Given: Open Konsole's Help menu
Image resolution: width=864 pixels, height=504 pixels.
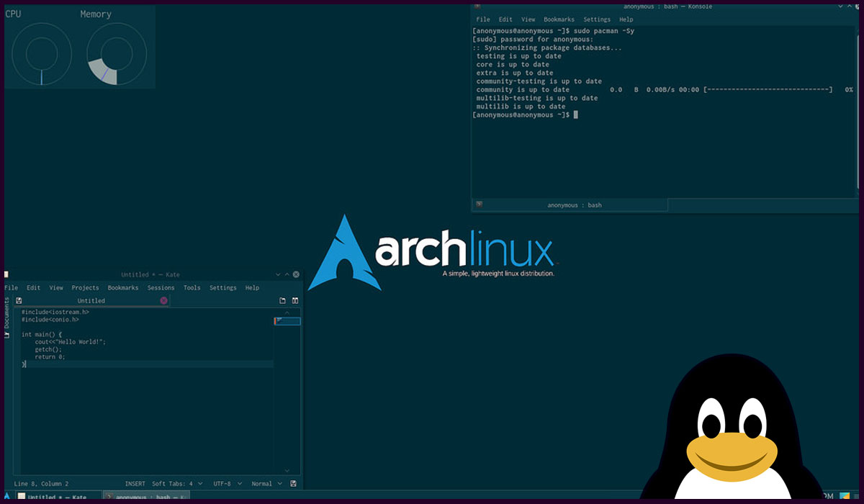Looking at the screenshot, I should 626,19.
